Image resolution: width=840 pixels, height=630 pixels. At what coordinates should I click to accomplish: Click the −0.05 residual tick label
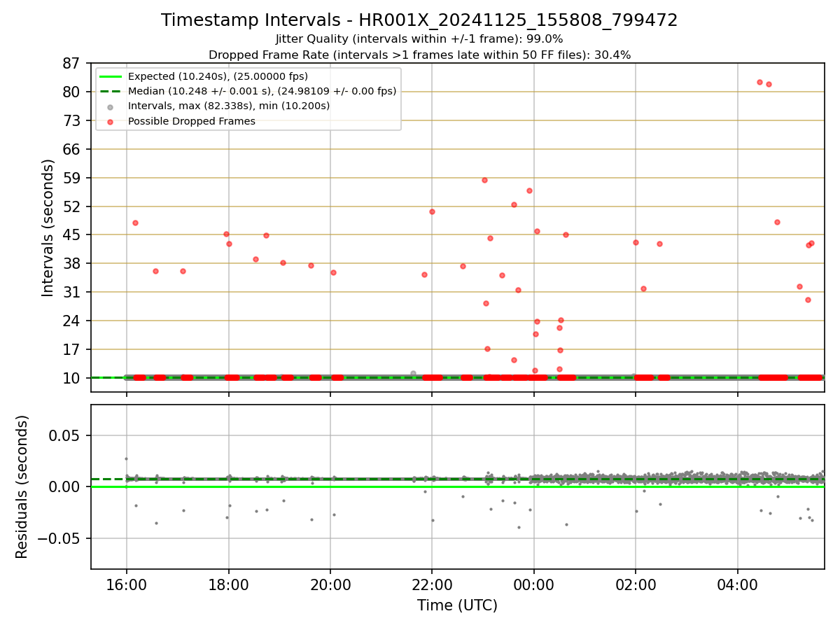(58, 538)
